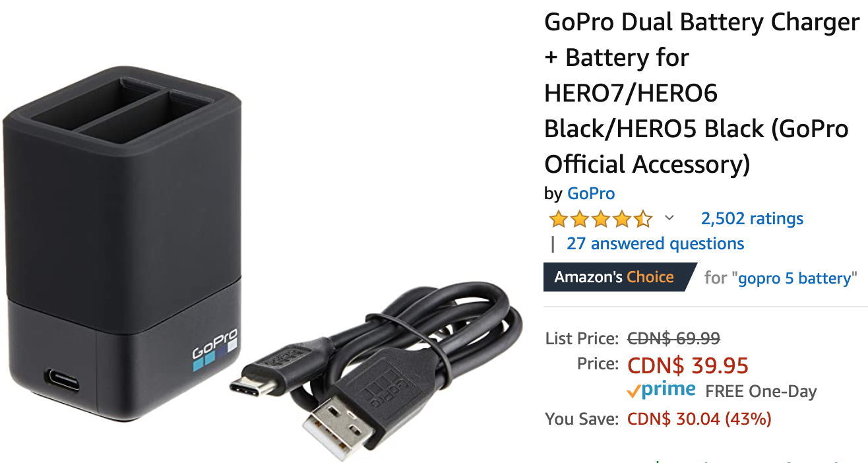Click the 4.5 star rating icons
The height and width of the screenshot is (463, 868).
600,218
